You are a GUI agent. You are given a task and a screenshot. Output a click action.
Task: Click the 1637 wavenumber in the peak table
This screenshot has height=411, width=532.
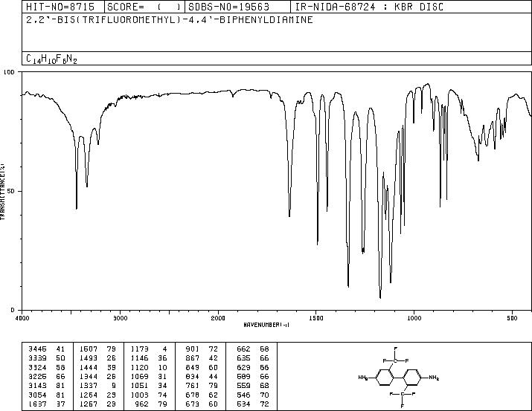(37, 404)
